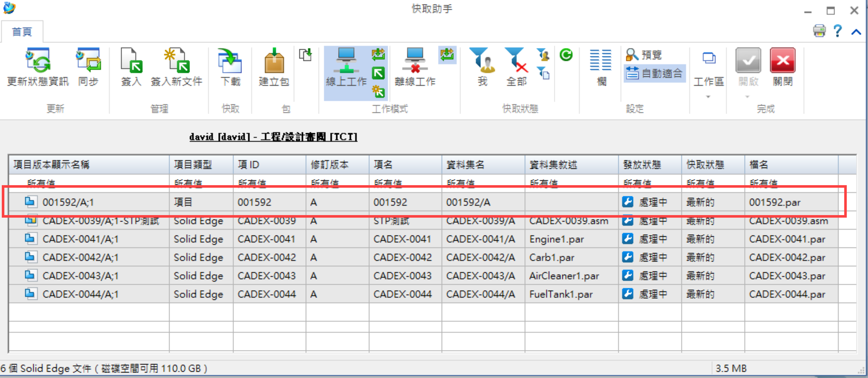
Task: Sort by 檔名 column header
Action: pyautogui.click(x=791, y=165)
